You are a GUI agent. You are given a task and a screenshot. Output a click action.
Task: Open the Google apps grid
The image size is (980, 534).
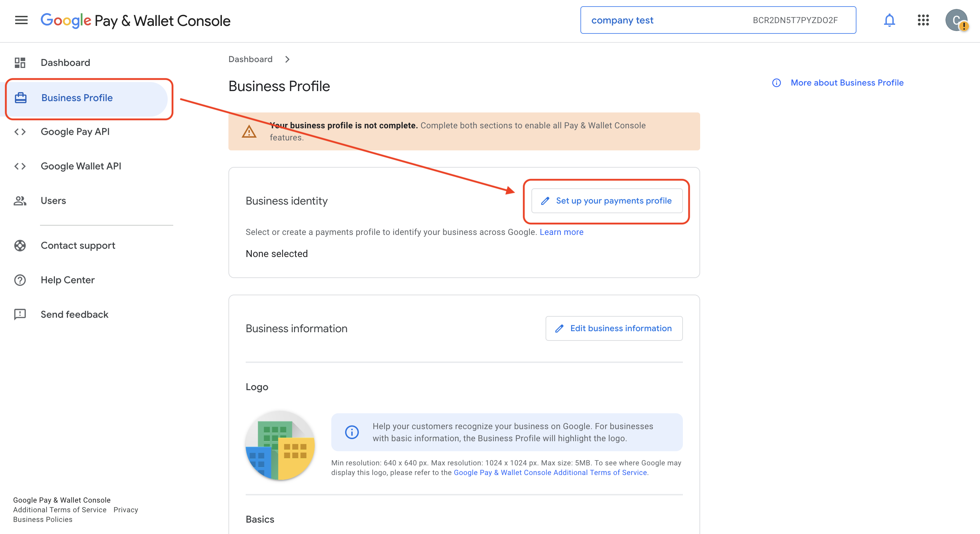(923, 20)
